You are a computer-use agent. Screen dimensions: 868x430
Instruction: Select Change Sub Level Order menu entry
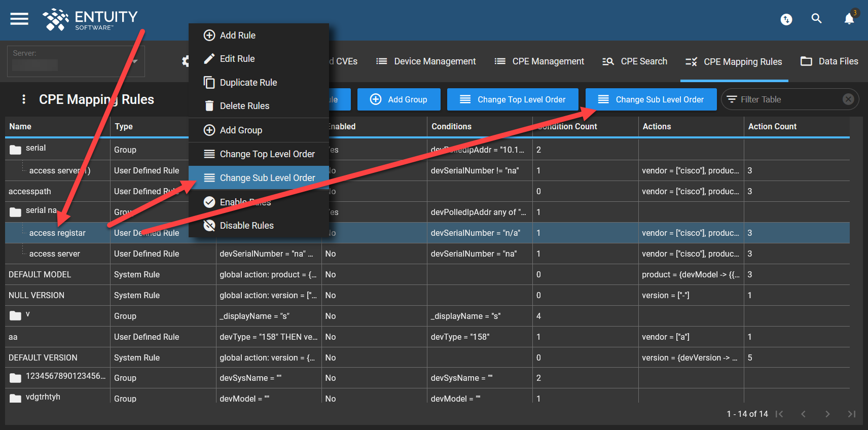pos(259,178)
